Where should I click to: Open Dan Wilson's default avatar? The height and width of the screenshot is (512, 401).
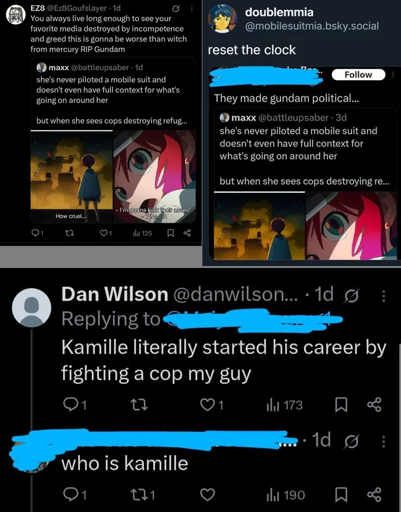click(31, 308)
